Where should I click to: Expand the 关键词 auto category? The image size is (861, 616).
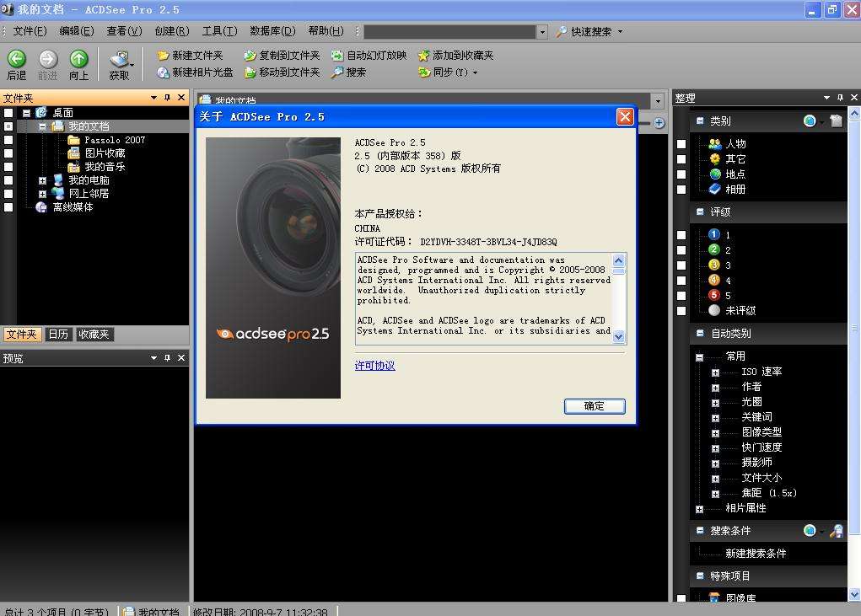715,418
